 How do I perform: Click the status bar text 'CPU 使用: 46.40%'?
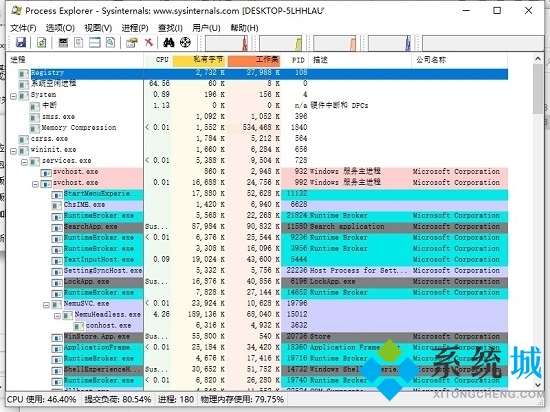(41, 400)
